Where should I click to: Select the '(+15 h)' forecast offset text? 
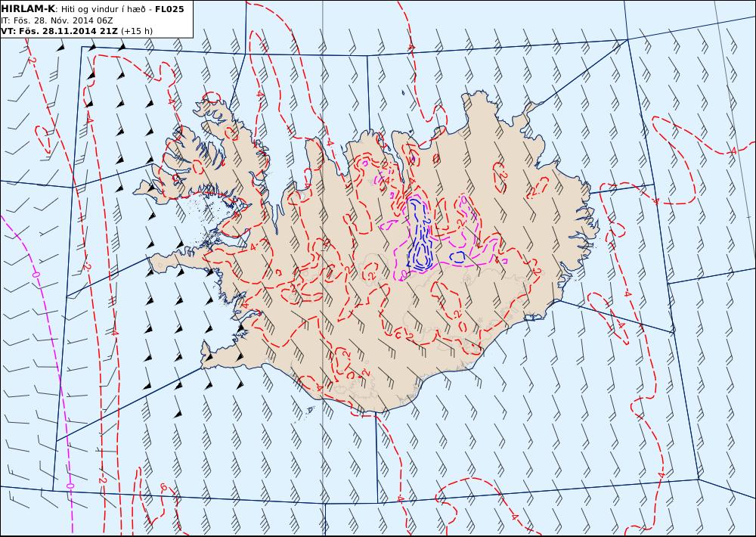click(x=136, y=31)
